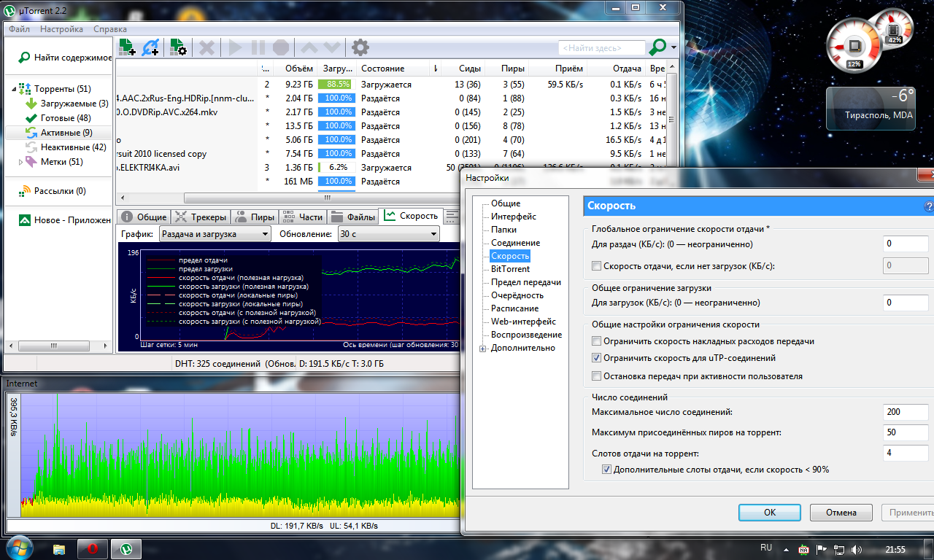Check the stop transfers on user activity box
Viewport: 934px width, 560px height.
[597, 376]
